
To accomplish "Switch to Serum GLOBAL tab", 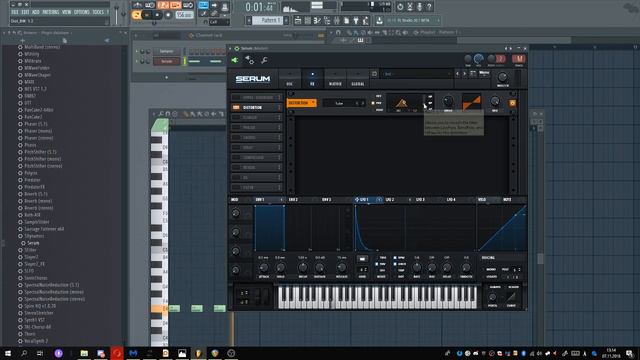I will 358,78.
